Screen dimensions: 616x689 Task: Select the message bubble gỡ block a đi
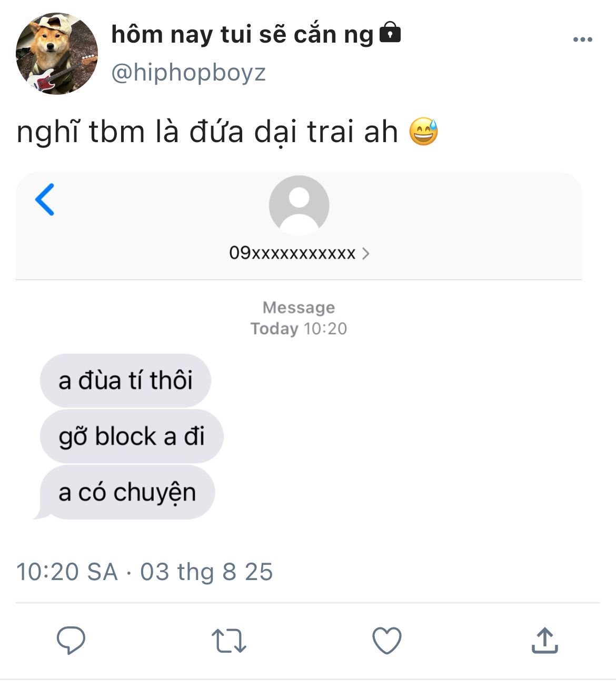coord(132,436)
